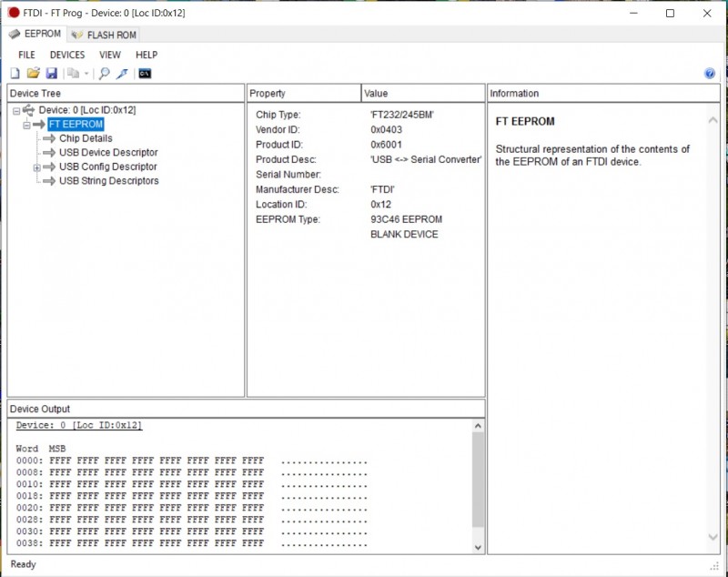This screenshot has height=577, width=728.
Task: Click the Property column header
Action: (x=304, y=94)
